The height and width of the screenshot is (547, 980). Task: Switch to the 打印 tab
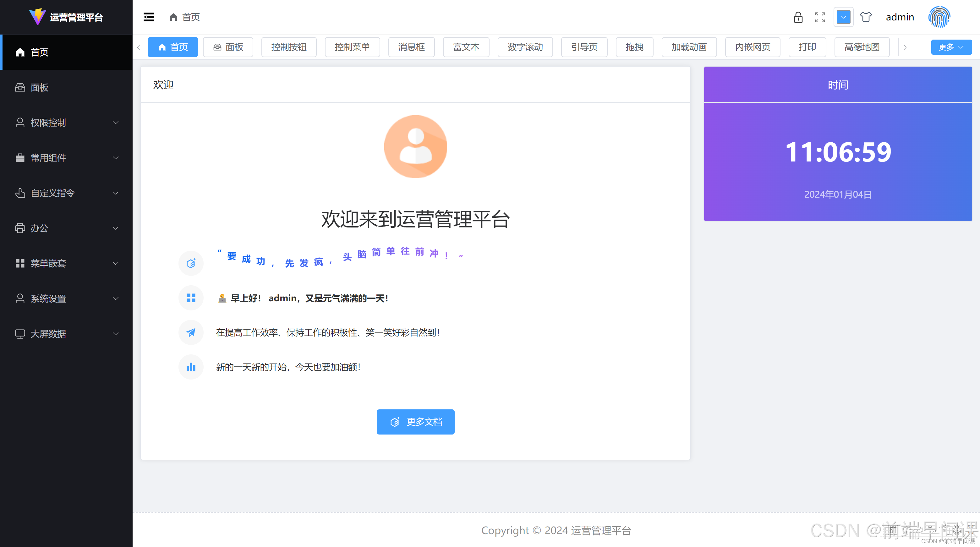click(807, 47)
